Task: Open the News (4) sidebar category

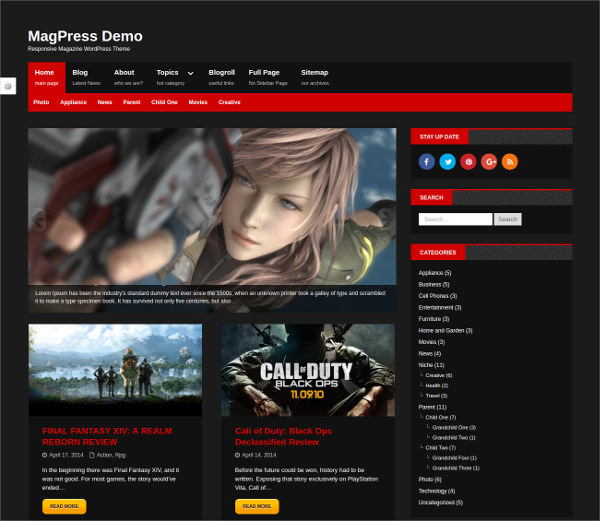Action: [x=430, y=354]
